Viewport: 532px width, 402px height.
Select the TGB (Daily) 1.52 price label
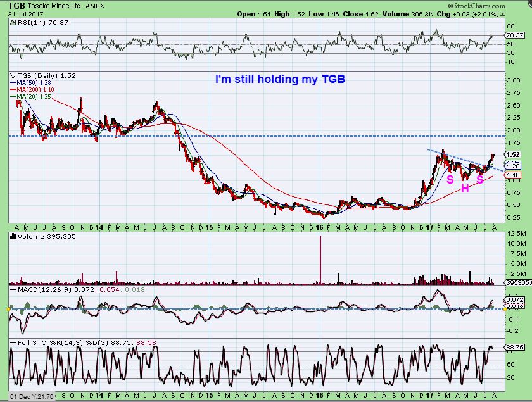[x=47, y=75]
